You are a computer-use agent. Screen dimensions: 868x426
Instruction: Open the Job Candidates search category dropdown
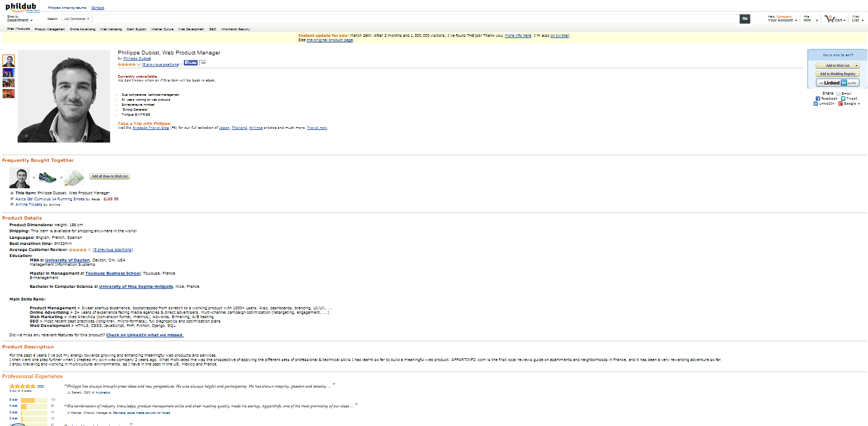coord(77,19)
